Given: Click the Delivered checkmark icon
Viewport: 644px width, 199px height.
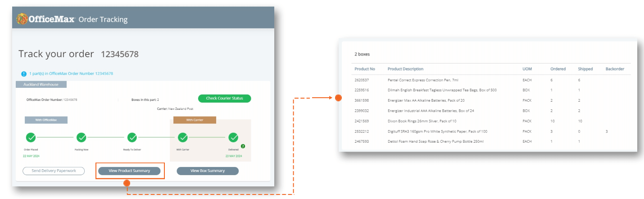Looking at the screenshot, I should click(233, 137).
